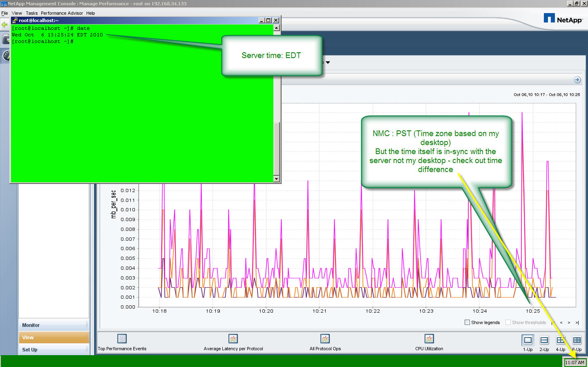Open the Tasks menu
The width and height of the screenshot is (588, 367).
coord(31,13)
